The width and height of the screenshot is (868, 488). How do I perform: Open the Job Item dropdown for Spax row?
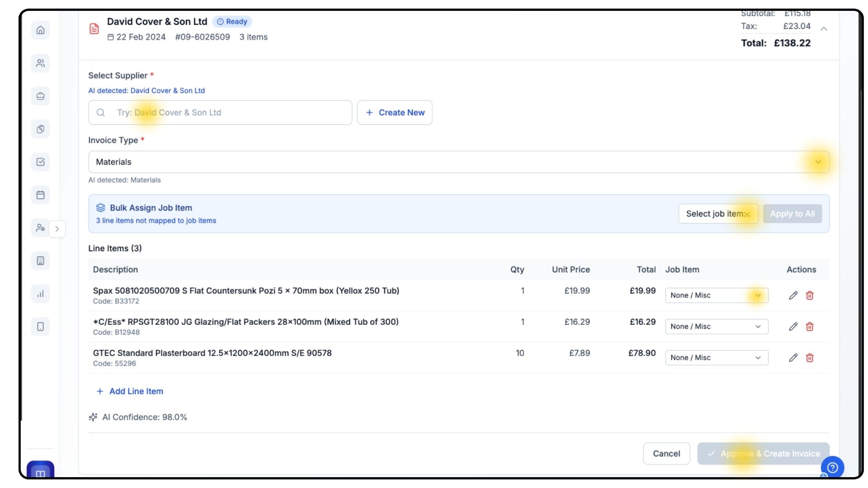[x=716, y=296]
